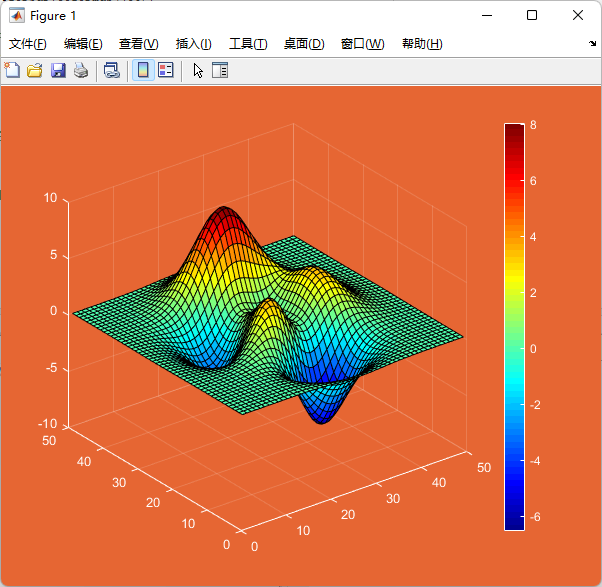This screenshot has height=587, width=602.
Task: Open the 插入(I) menu
Action: [194, 44]
